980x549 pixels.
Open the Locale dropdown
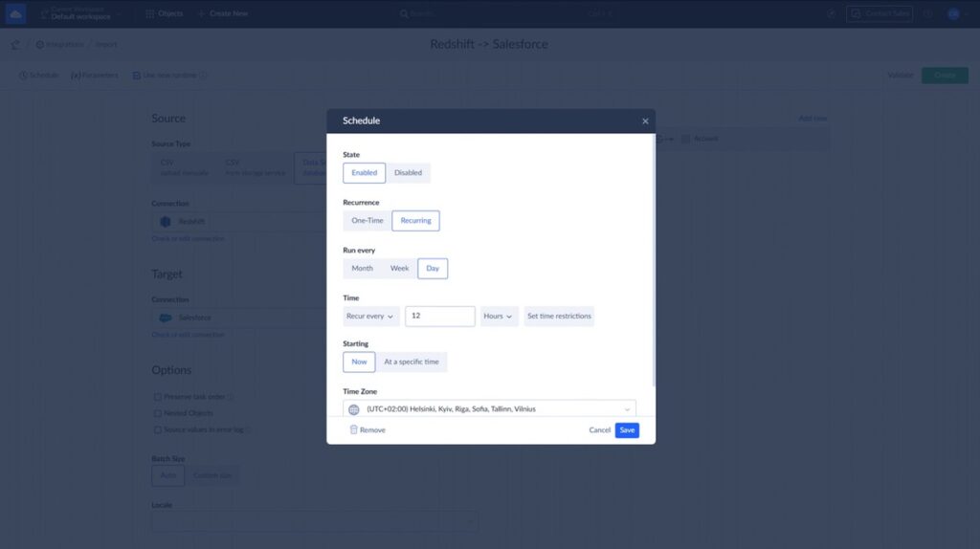click(x=314, y=521)
